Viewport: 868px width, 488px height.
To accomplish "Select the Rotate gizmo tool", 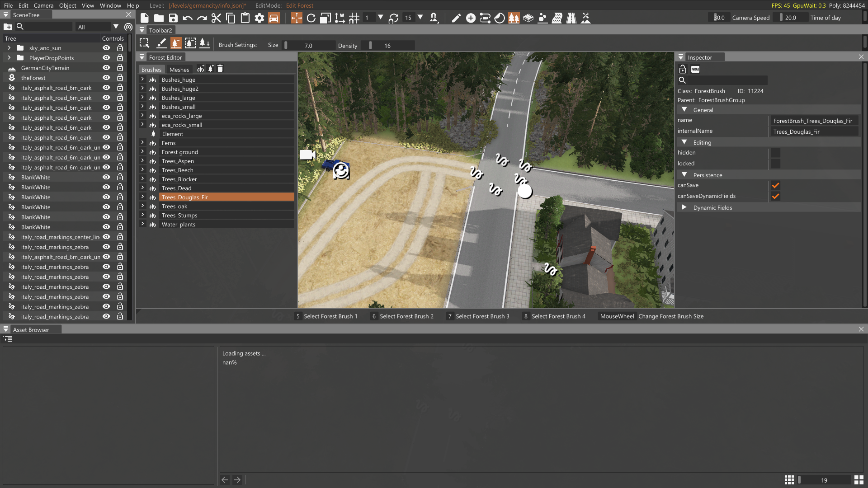I will (x=311, y=18).
